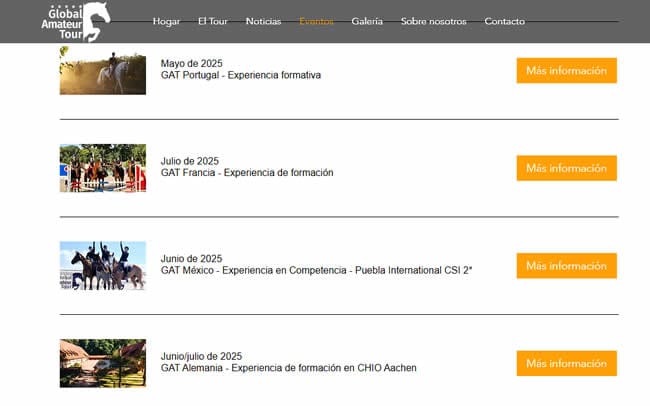650x406 pixels.
Task: Click the date "Mayo de 2025"
Action: 192,63
